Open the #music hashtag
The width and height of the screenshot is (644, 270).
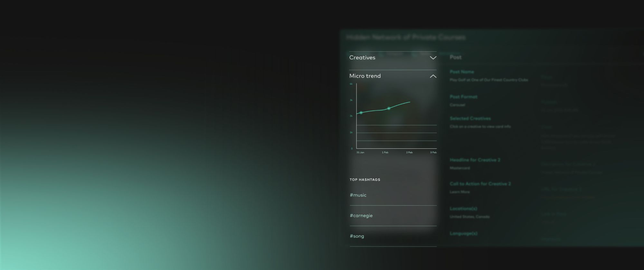coord(358,195)
